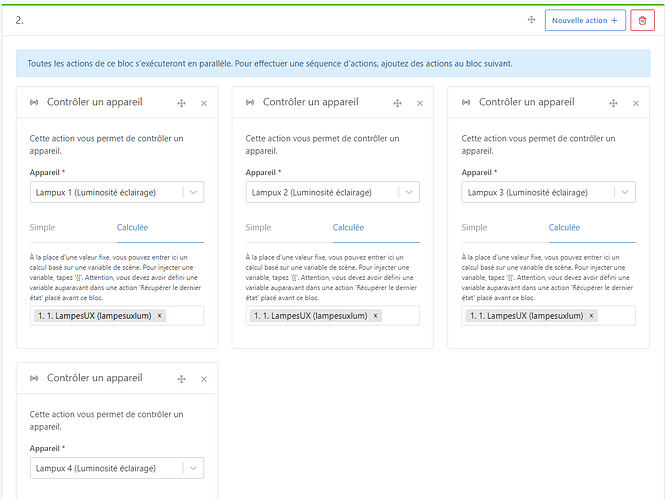Delete the Lampux 3 action card
Screen dimensions: 665x500
[636, 103]
